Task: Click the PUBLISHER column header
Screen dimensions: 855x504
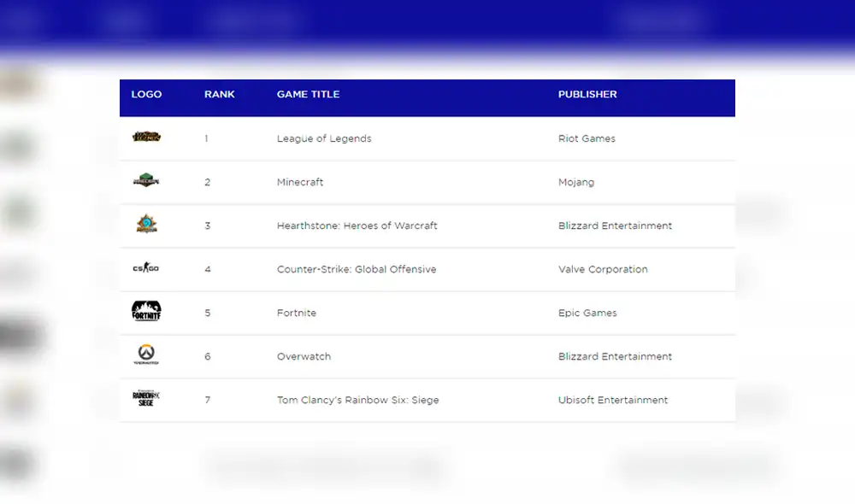Action: 587,95
